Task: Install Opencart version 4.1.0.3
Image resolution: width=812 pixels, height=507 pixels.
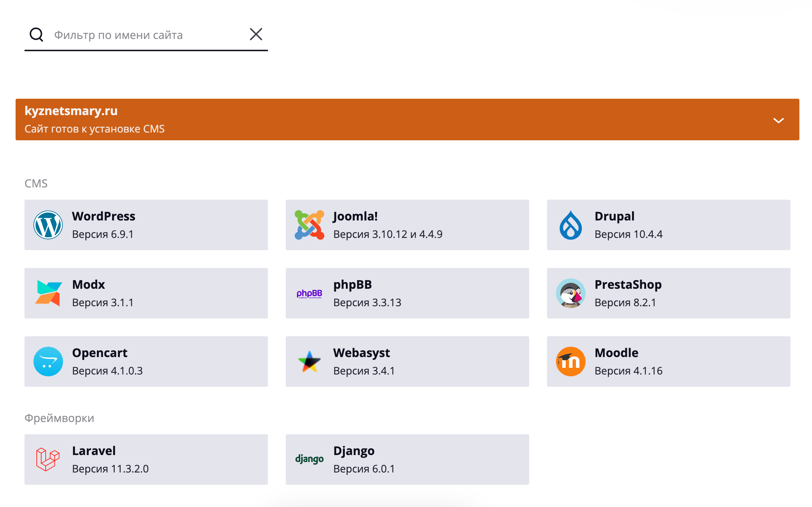Action: click(x=146, y=362)
